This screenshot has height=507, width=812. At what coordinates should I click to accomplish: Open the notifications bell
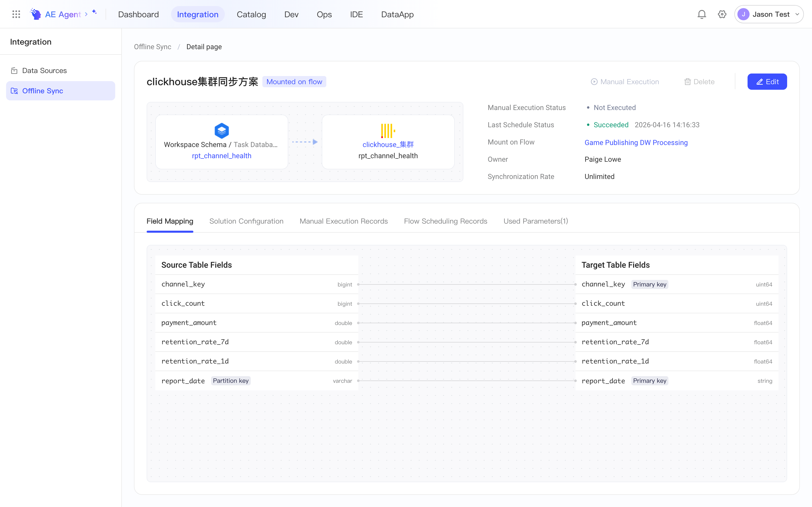tap(702, 14)
